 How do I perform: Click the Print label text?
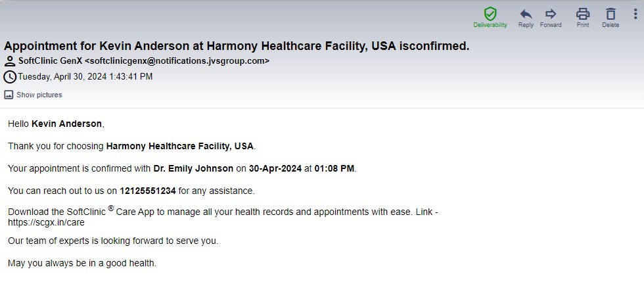(x=582, y=25)
